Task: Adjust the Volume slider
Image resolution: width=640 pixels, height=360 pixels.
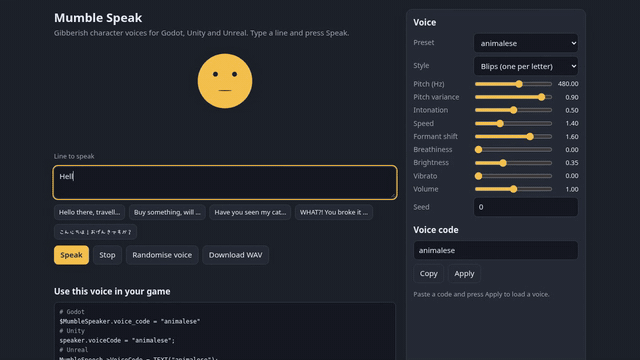Action: coord(513,189)
